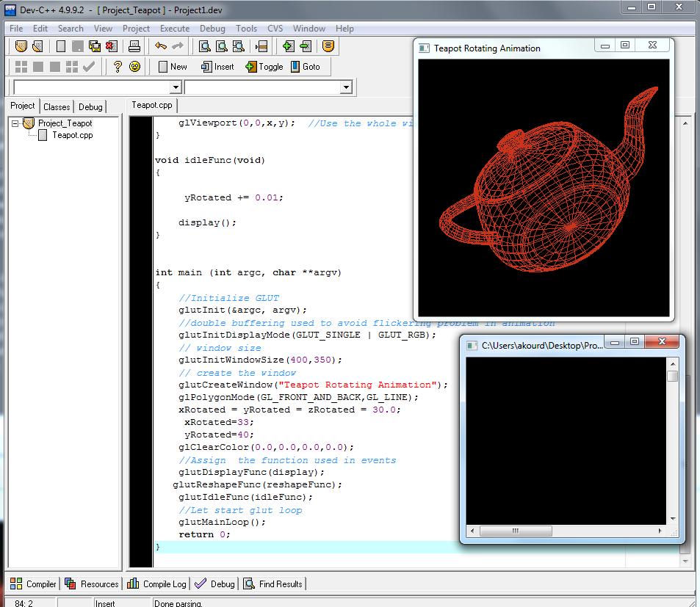The width and height of the screenshot is (700, 607).
Task: Click the New Project shield icon
Action: (21, 46)
